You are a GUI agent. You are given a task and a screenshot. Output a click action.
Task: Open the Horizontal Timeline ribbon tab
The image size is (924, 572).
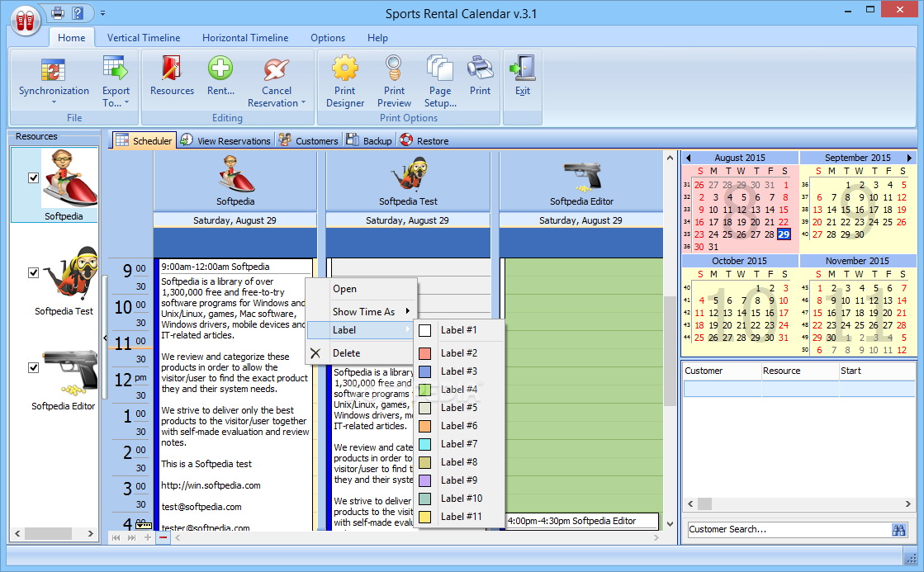245,38
